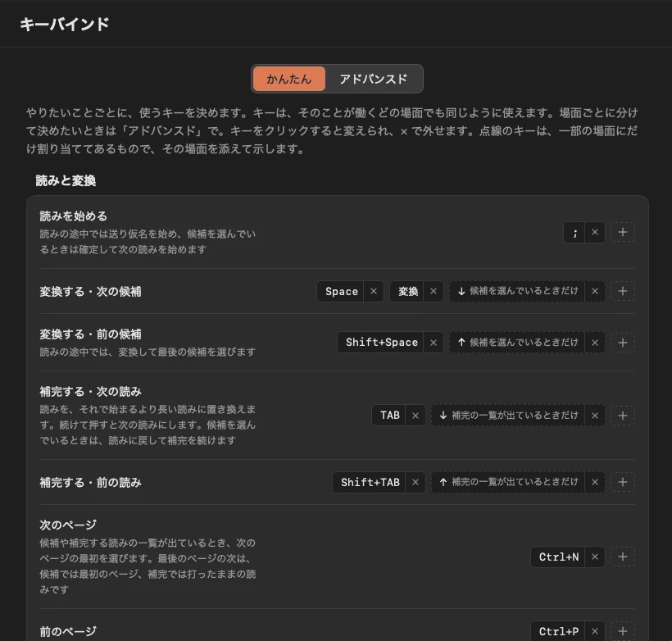Change the Shift+TAB key binding

click(369, 482)
